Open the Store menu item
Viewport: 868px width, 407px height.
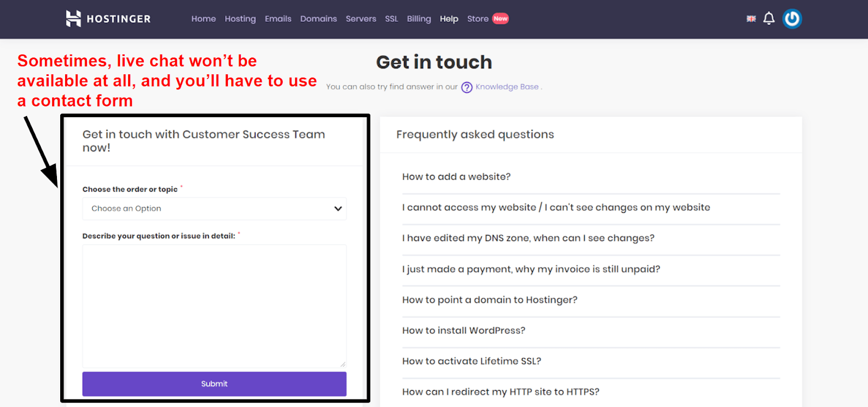(478, 18)
